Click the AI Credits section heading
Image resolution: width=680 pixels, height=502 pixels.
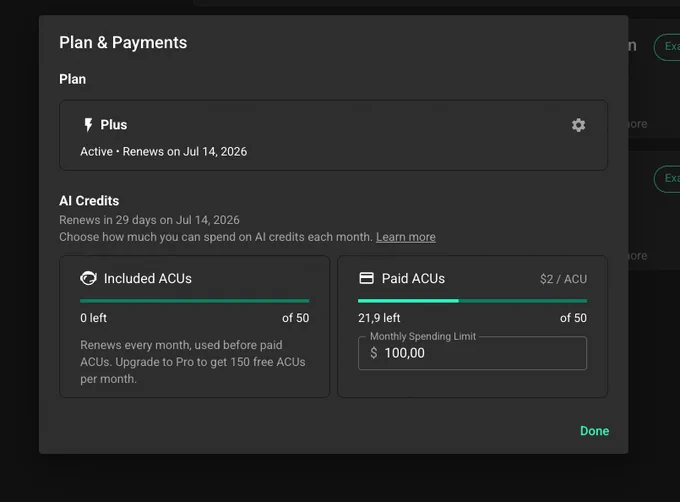89,201
